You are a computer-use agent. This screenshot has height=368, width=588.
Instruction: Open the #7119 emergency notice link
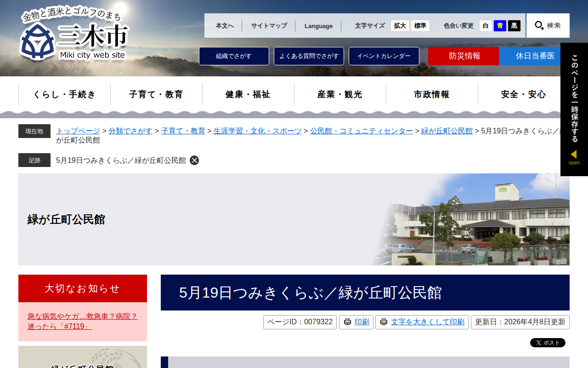click(83, 321)
